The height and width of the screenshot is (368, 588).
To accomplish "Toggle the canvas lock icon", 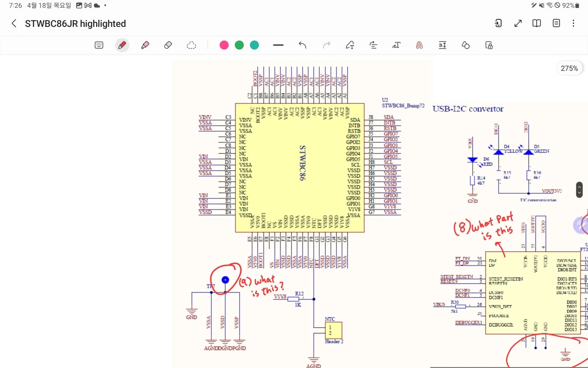I will [x=488, y=45].
